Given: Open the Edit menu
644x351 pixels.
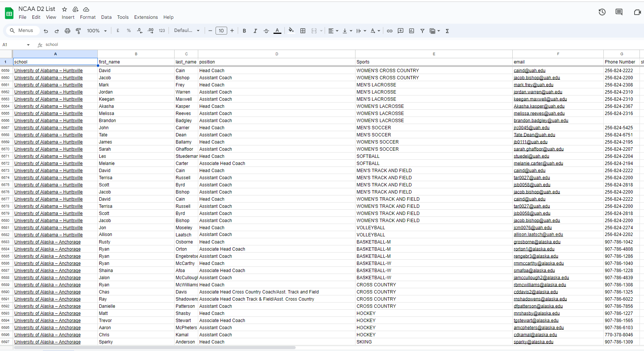Looking at the screenshot, I should (36, 17).
